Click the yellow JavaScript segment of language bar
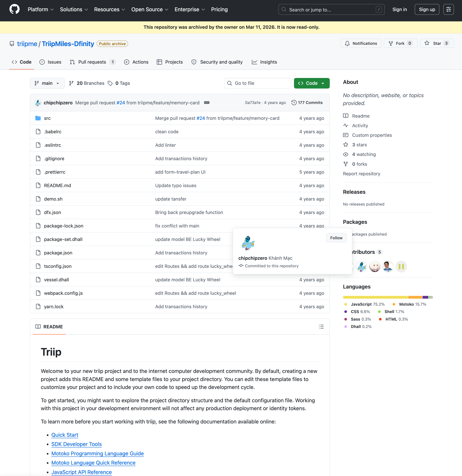Screen dimensions: 462x476 (375, 297)
